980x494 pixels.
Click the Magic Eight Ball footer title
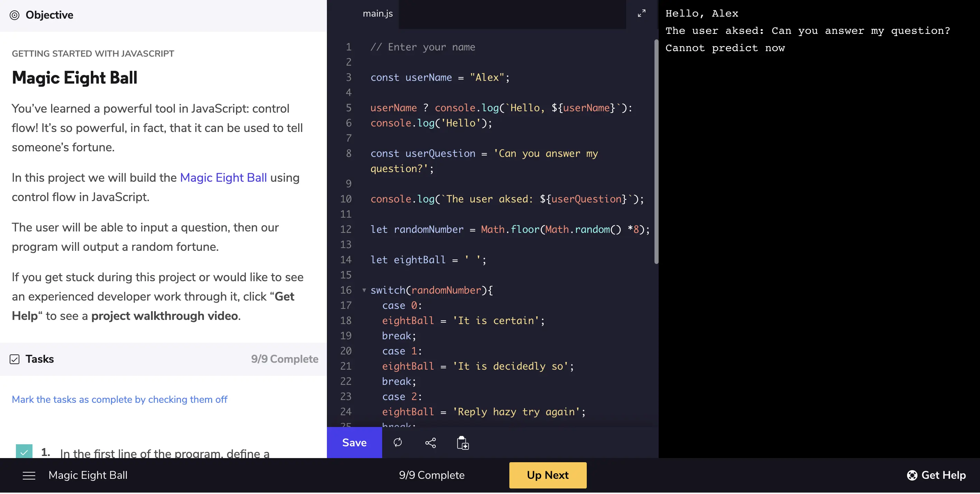88,475
